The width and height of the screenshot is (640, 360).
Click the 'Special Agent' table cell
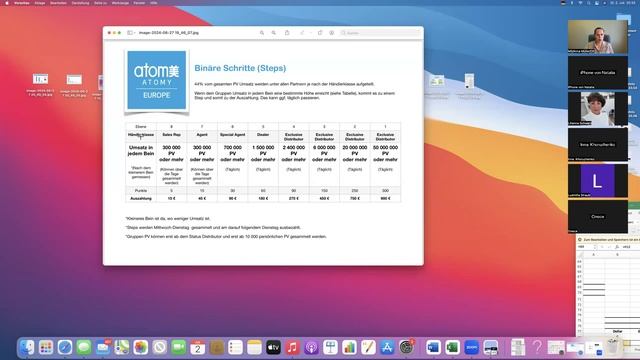pos(233,136)
